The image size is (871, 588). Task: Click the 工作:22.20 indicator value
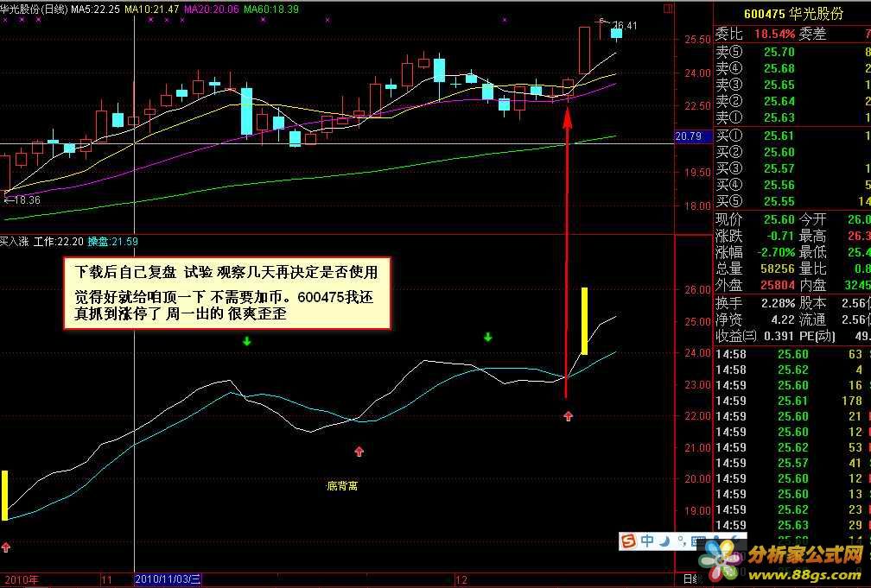coord(59,242)
